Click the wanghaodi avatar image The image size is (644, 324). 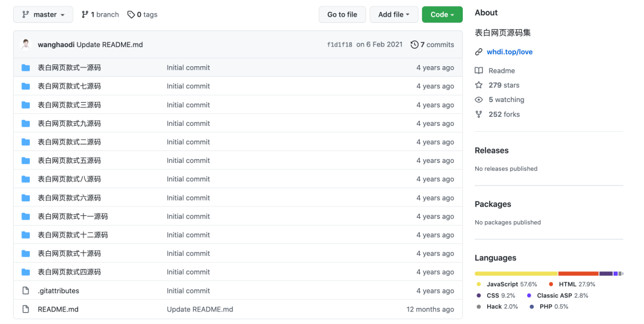pos(26,44)
